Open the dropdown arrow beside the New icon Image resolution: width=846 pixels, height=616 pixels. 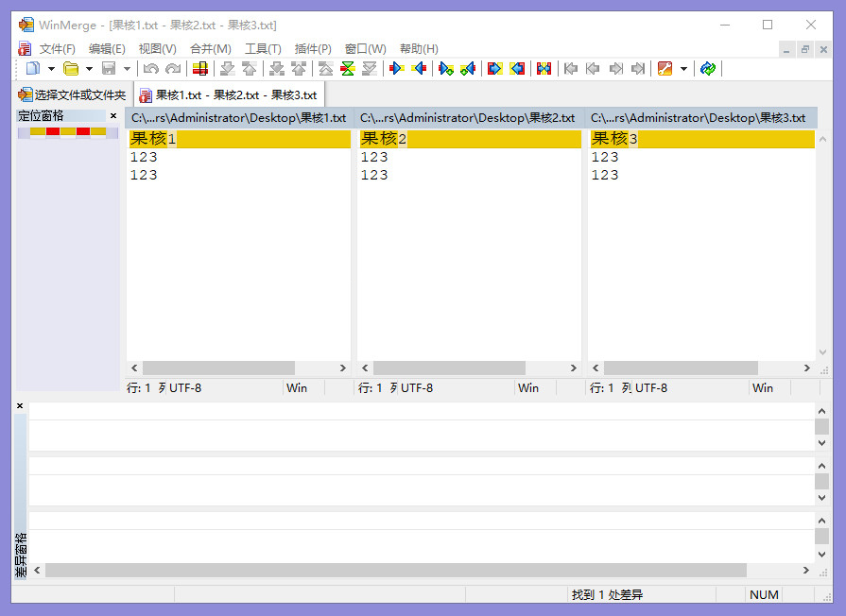pos(50,68)
